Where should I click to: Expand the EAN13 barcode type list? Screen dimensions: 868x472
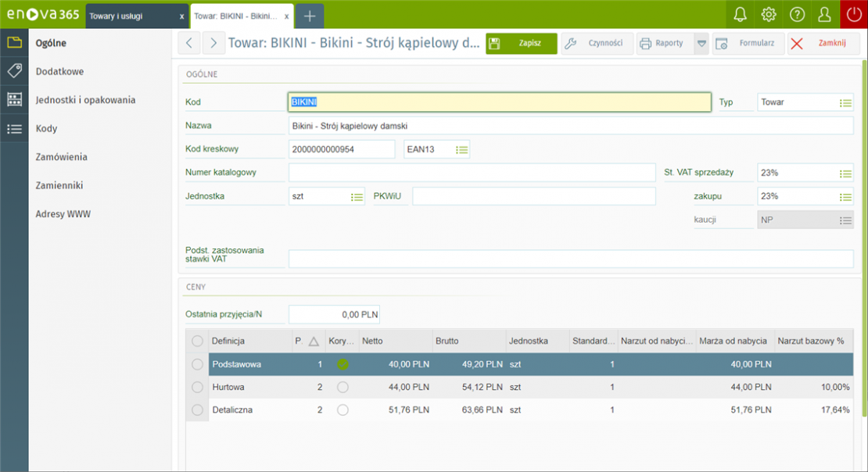pos(462,149)
